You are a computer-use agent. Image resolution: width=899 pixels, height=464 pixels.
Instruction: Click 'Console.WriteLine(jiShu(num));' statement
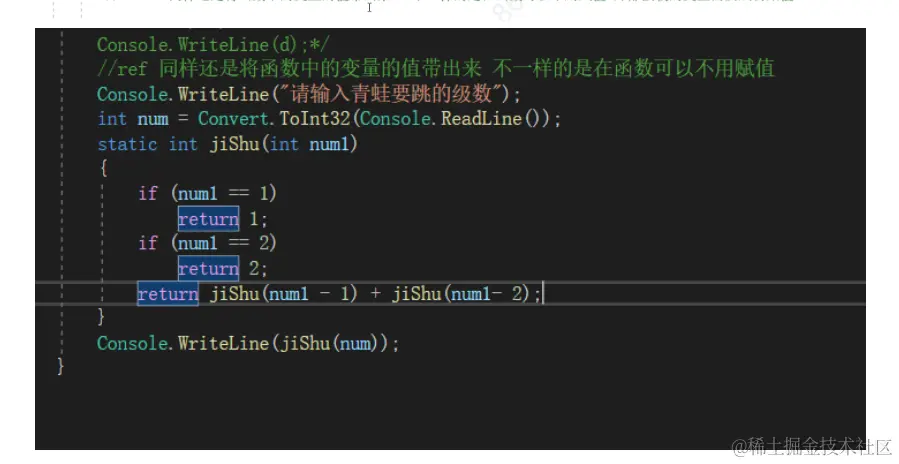pyautogui.click(x=248, y=344)
